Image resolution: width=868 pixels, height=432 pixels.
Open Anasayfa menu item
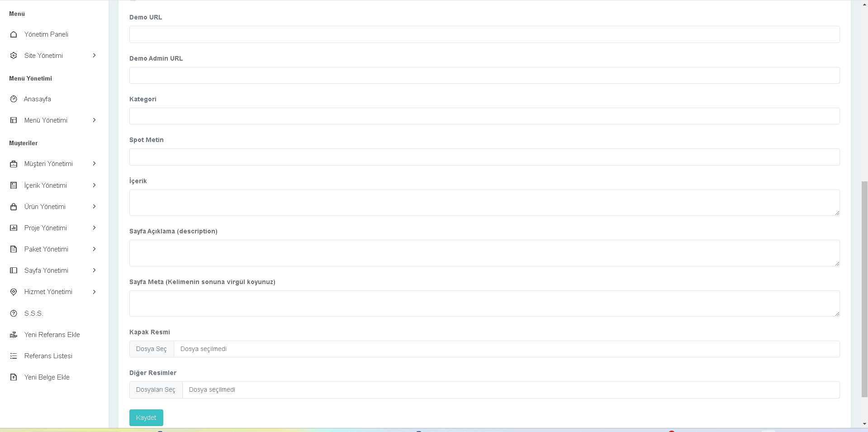tap(38, 99)
